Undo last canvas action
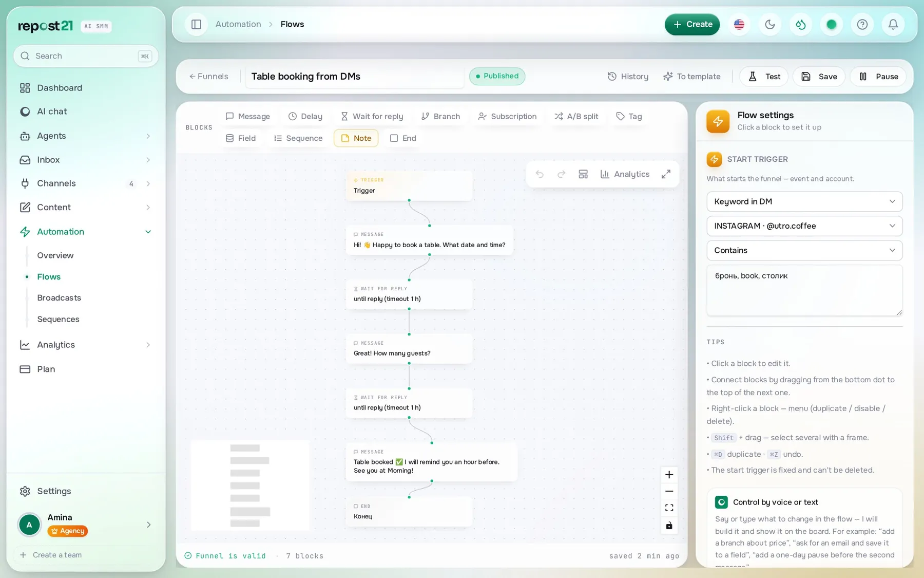Viewport: 924px width, 578px height. click(x=540, y=174)
